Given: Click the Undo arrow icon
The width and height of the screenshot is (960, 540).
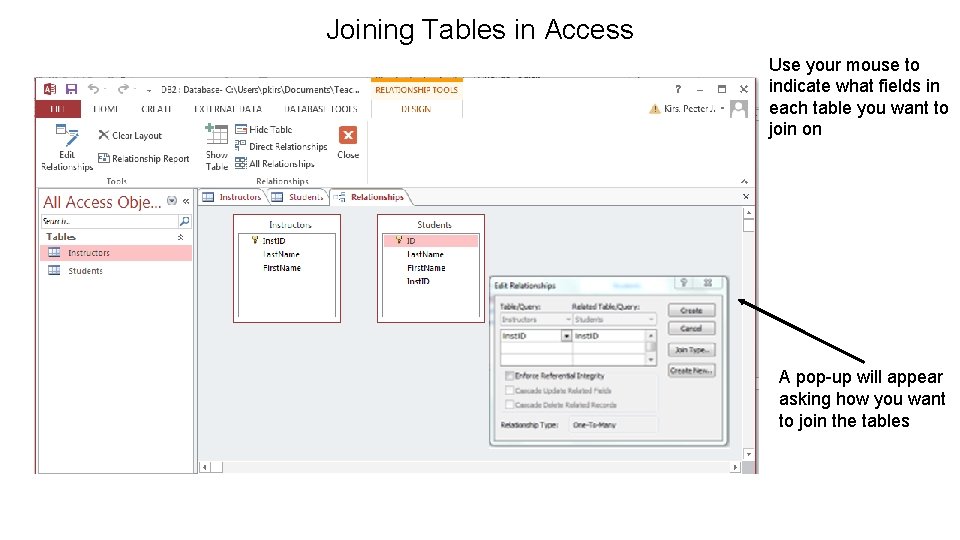Looking at the screenshot, I should point(93,89).
